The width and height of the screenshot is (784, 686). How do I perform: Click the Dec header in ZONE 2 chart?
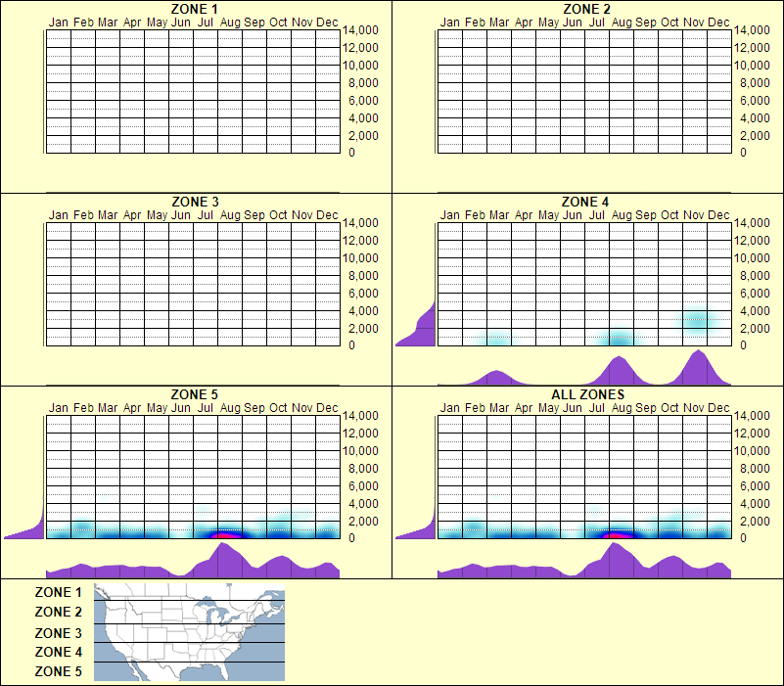tap(720, 21)
